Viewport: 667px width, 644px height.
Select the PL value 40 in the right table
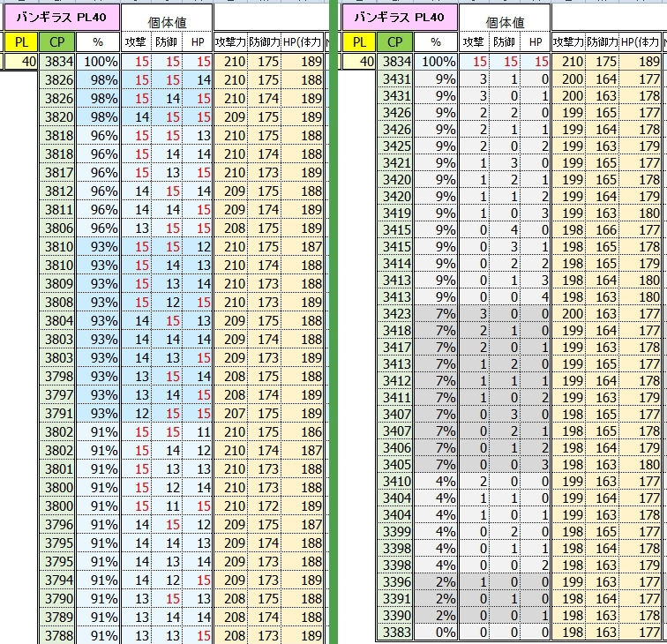[x=359, y=62]
